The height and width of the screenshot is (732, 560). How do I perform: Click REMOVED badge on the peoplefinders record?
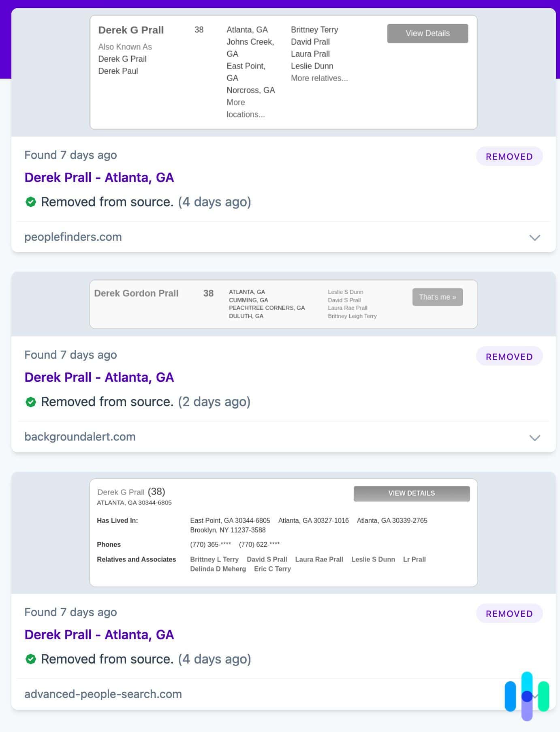click(509, 156)
